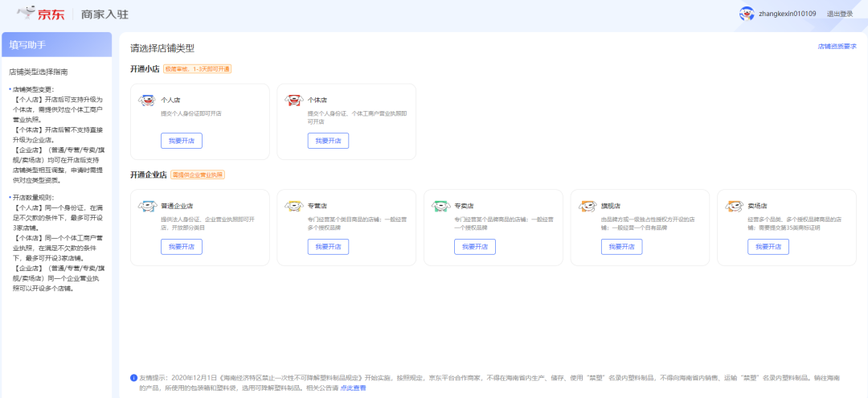Click 提交个人身份证即可开店 description

[x=191, y=113]
